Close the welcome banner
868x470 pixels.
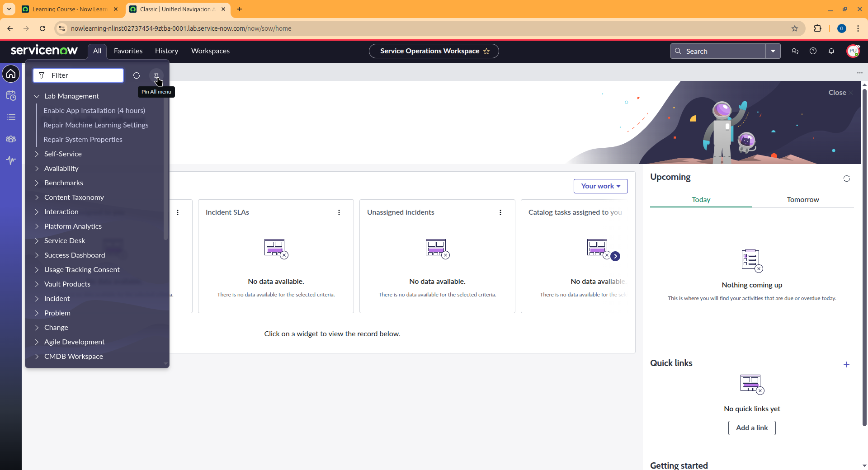840,93
